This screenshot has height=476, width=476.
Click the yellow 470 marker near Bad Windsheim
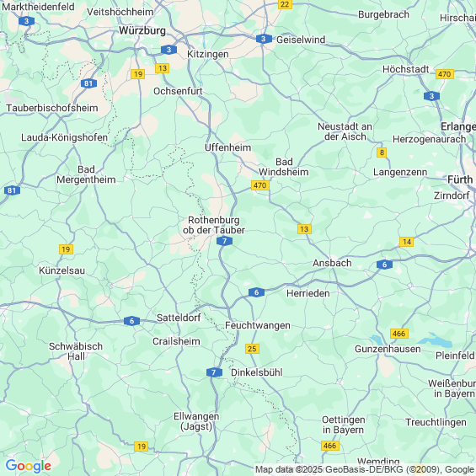[x=260, y=185]
